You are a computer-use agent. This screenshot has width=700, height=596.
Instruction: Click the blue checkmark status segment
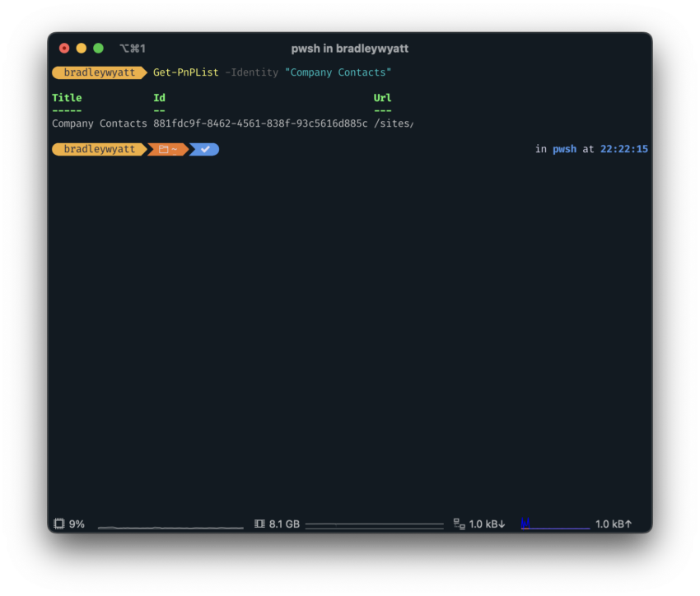click(204, 150)
